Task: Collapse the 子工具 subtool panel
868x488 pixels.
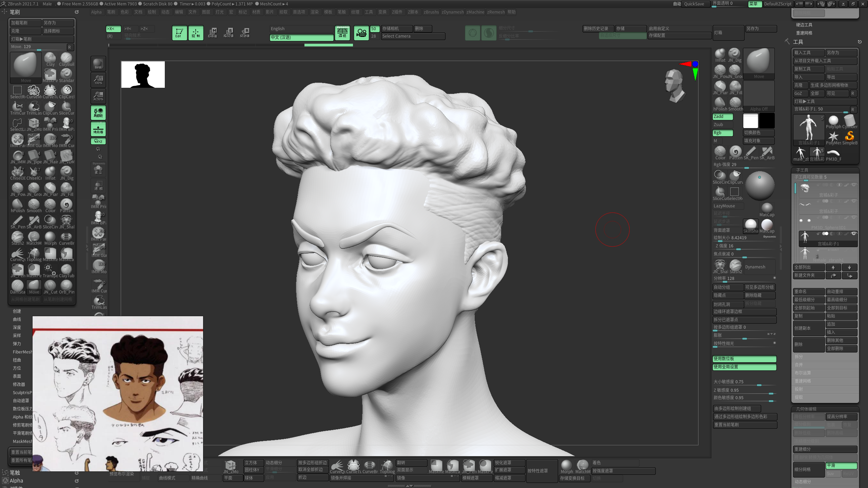Action: pos(802,170)
